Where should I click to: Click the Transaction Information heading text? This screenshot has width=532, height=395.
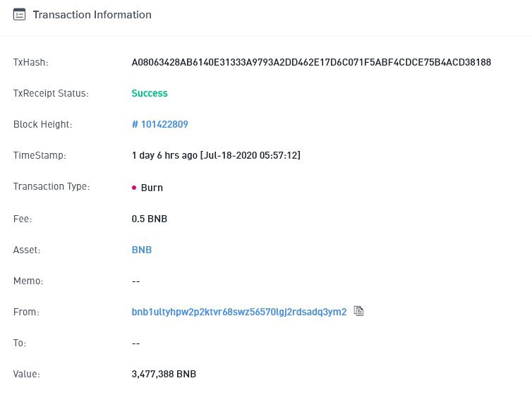point(92,14)
